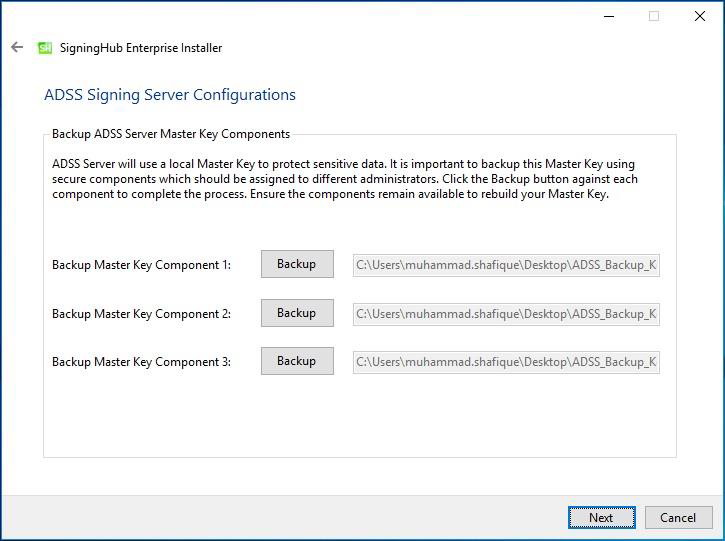Go back using the back arrow
The height and width of the screenshot is (541, 725).
pos(17,47)
